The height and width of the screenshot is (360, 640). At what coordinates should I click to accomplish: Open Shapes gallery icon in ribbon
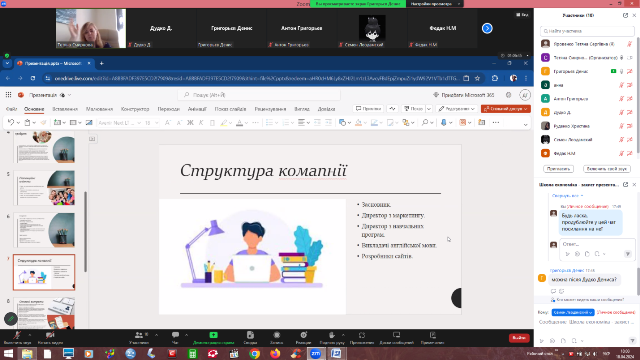342,122
